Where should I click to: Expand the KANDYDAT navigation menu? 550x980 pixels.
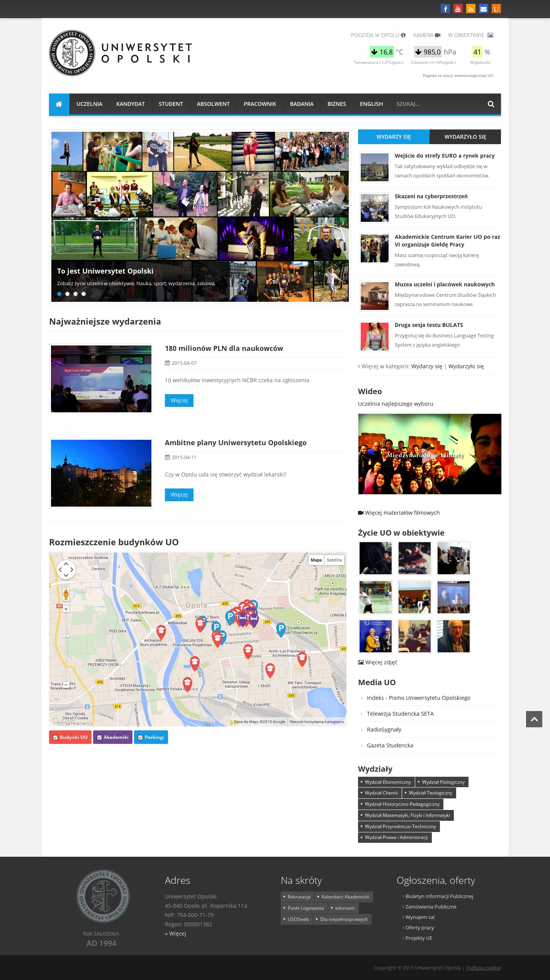pyautogui.click(x=130, y=104)
